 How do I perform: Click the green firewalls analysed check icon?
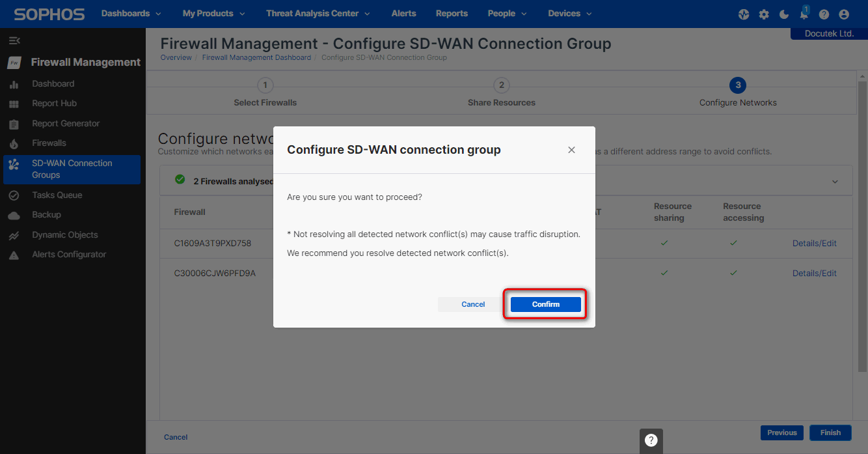[x=180, y=179]
